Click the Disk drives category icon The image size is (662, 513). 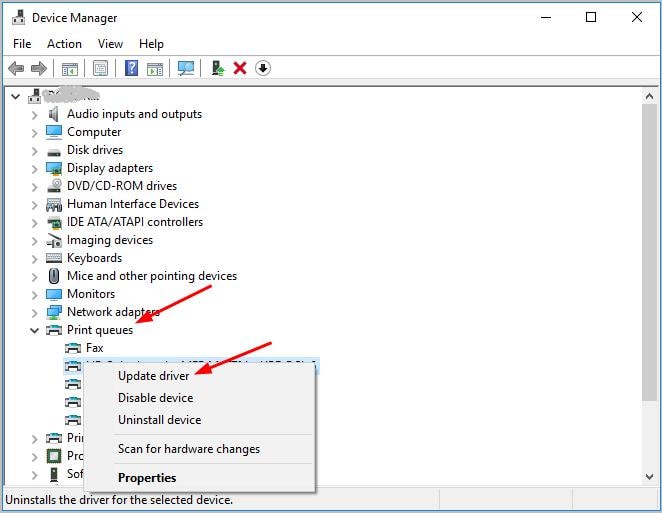54,152
